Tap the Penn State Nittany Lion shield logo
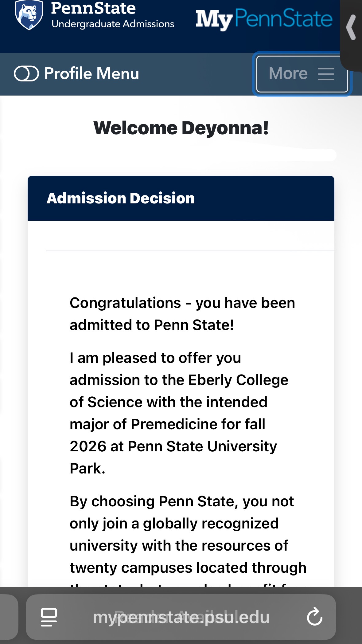The height and width of the screenshot is (644, 362). tap(29, 15)
